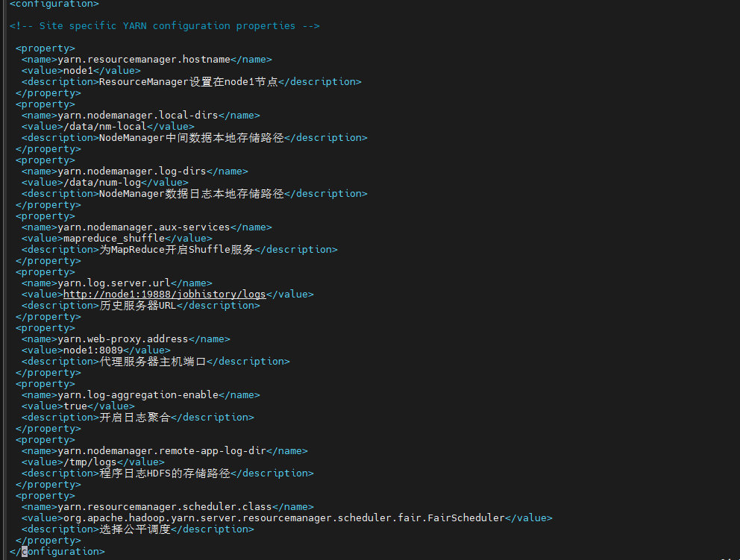The width and height of the screenshot is (740, 560).
Task: Click the value /tmp/logs
Action: (x=90, y=462)
